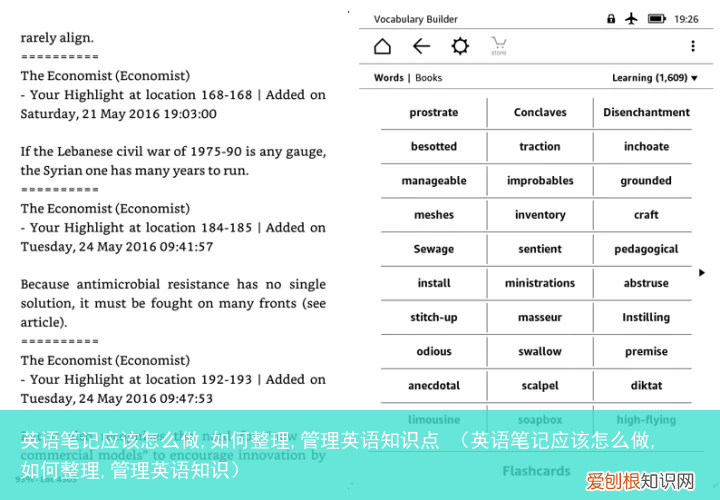Select the word scalpel
This screenshot has width=720, height=500.
coord(540,386)
